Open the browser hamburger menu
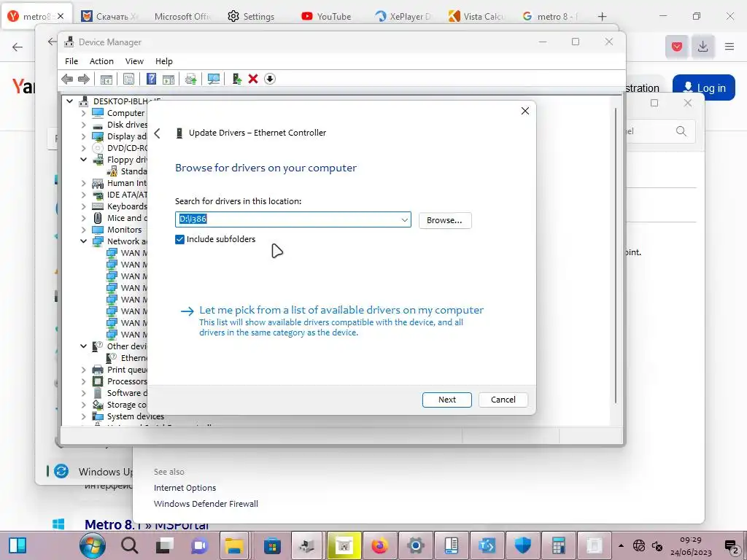Viewport: 747px width, 560px height. click(729, 46)
